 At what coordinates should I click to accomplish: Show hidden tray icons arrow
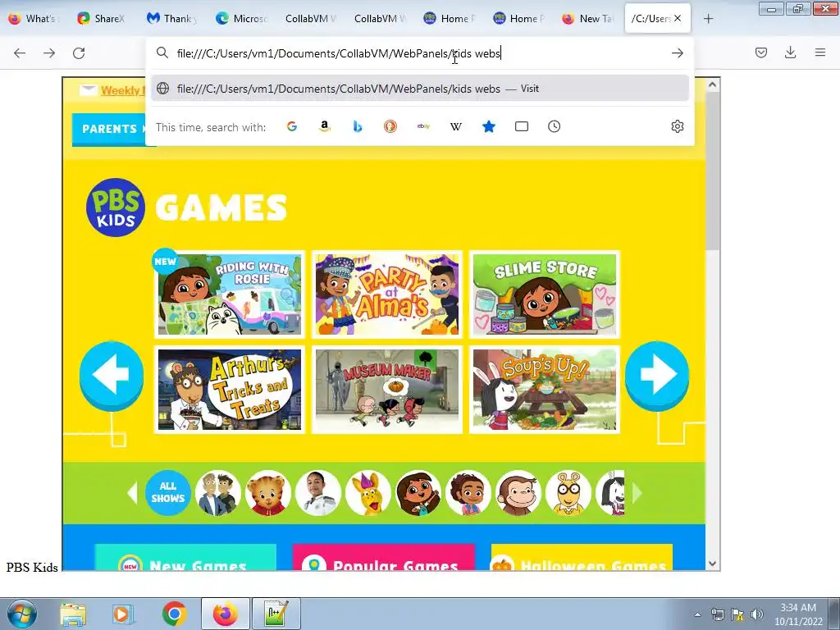697,614
